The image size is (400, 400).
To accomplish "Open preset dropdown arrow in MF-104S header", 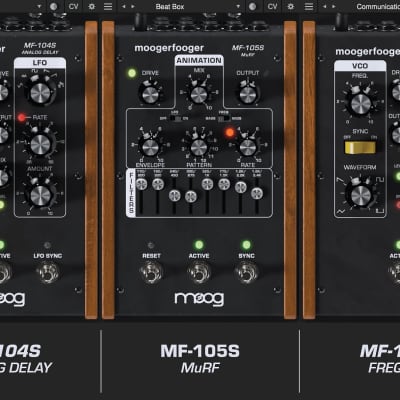I will (x=39, y=6).
